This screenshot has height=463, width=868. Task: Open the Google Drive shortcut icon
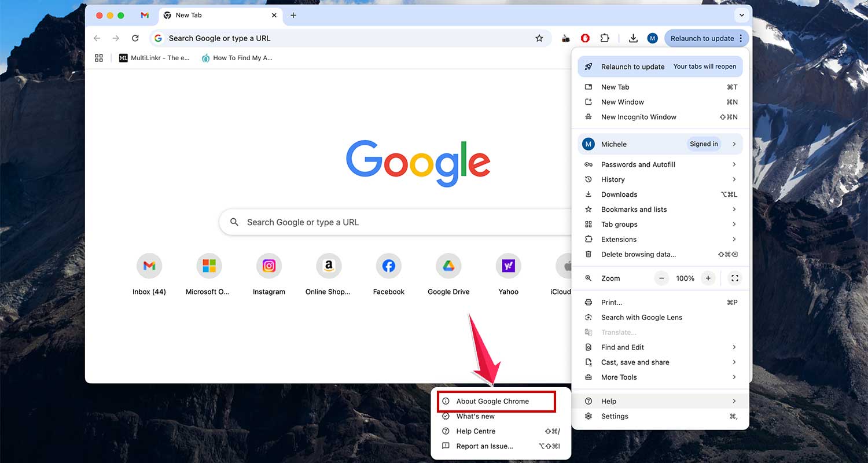(x=448, y=264)
